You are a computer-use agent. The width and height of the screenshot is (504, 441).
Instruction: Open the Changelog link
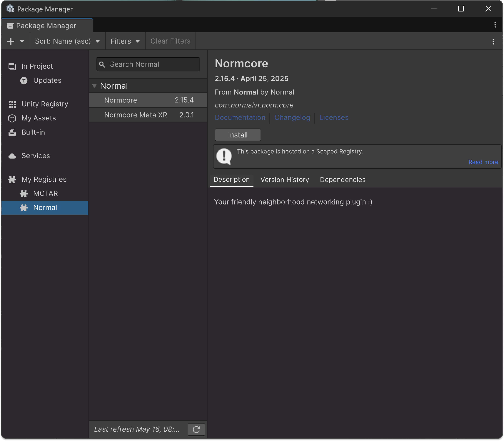point(292,118)
